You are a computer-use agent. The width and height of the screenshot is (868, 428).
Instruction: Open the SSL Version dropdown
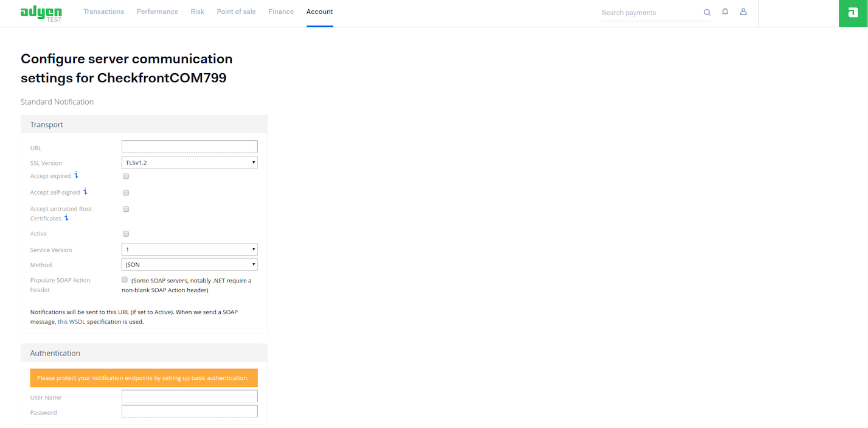[x=190, y=163]
